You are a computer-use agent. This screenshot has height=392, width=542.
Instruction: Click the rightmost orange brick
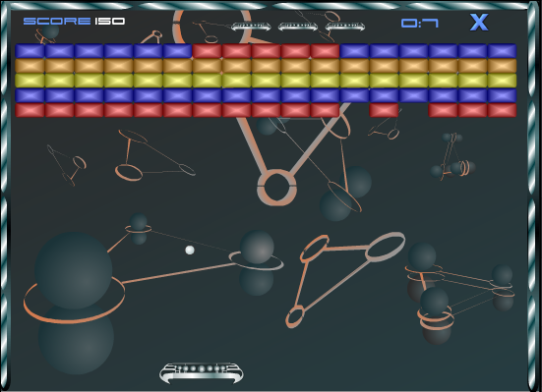pyautogui.click(x=502, y=66)
